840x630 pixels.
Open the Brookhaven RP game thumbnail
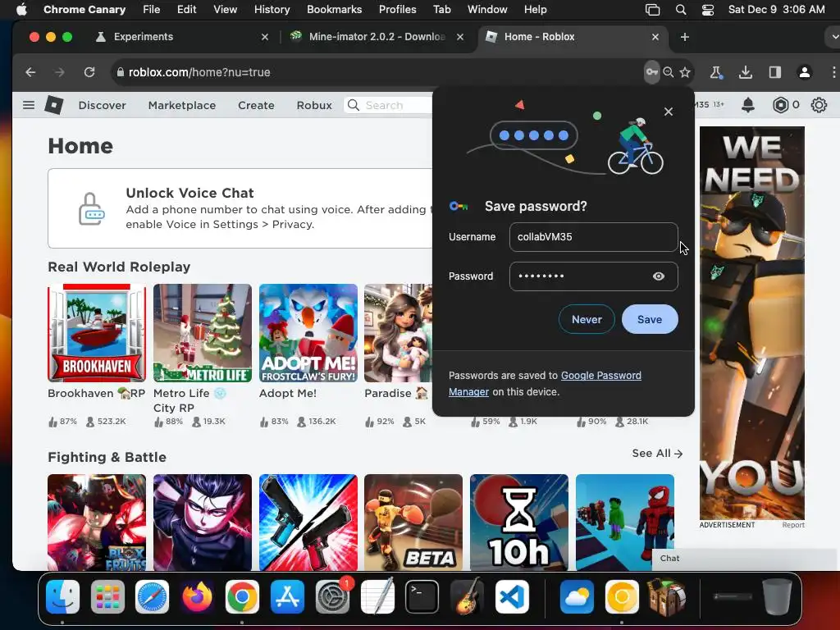[97, 333]
